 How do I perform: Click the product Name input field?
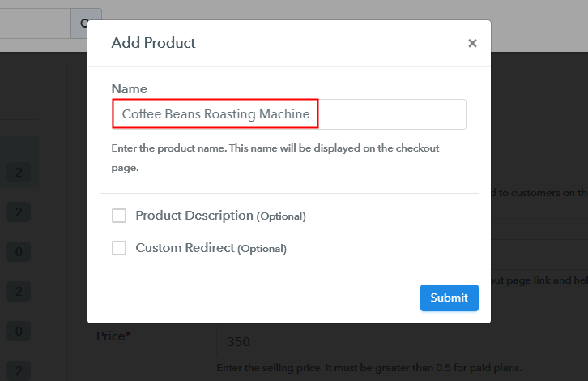[289, 114]
